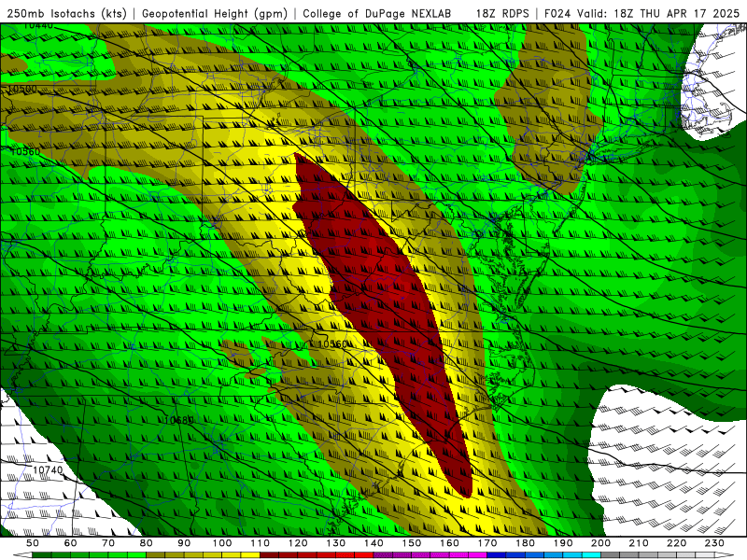The image size is (747, 560).
Task: Select the 70 knot legend label
Action: (108, 543)
